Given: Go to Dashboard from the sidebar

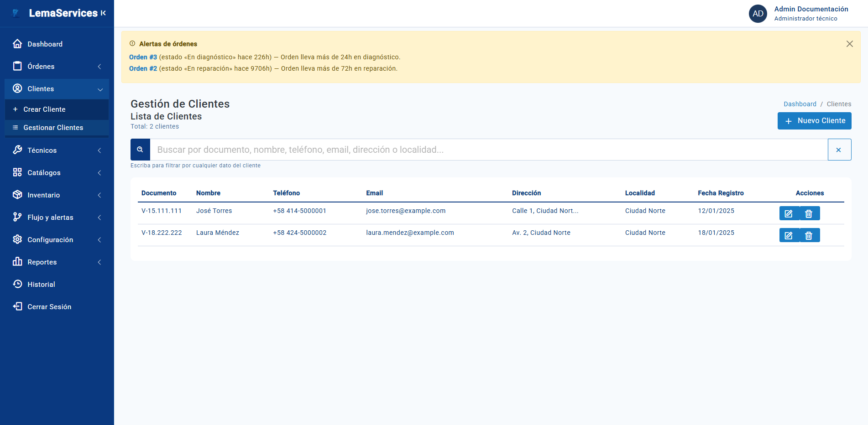Looking at the screenshot, I should [45, 44].
